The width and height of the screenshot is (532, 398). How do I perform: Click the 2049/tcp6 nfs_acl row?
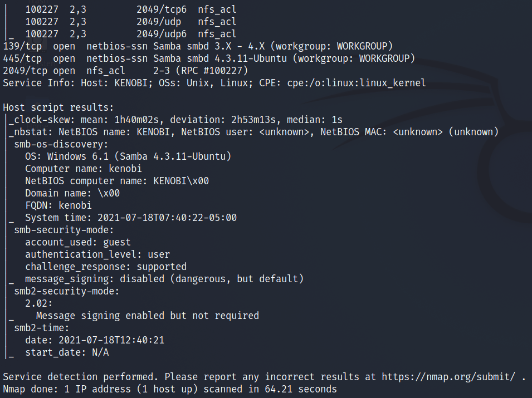(131, 9)
